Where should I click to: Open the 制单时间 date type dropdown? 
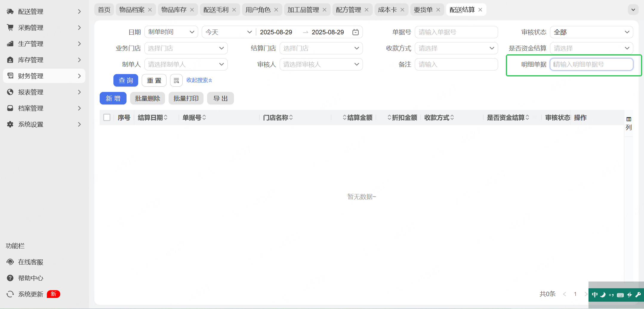[x=171, y=32]
